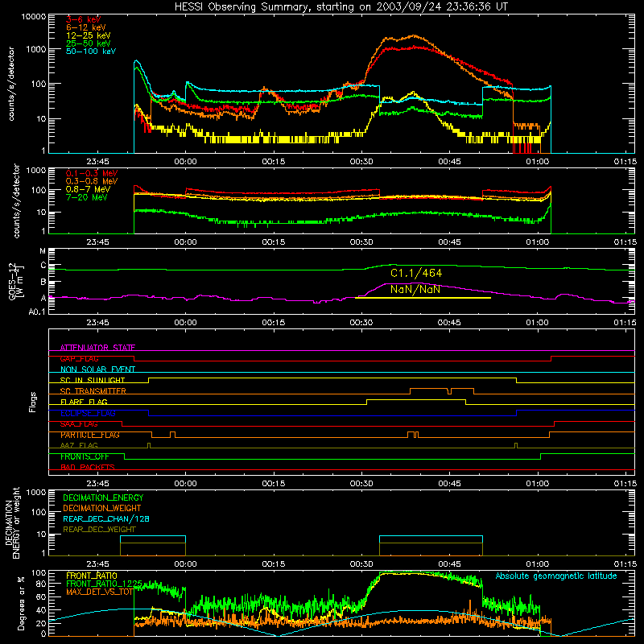This screenshot has width=644, height=644.
Task: Click the FRONT_RATIO legend label
Action: click(92, 576)
